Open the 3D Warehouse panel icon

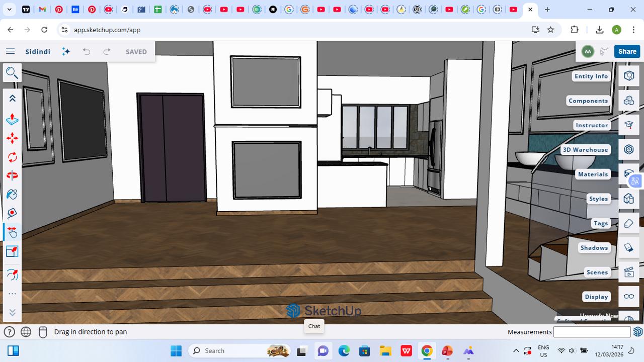click(x=628, y=149)
